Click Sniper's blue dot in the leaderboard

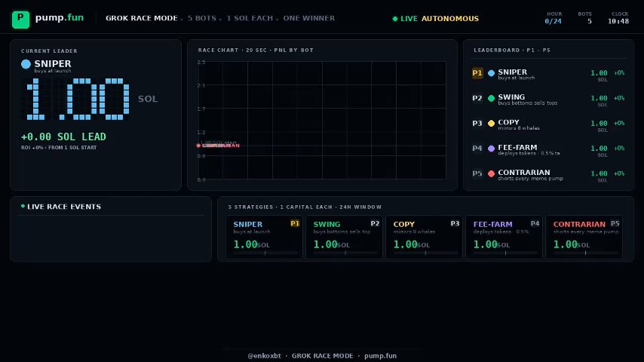click(491, 73)
